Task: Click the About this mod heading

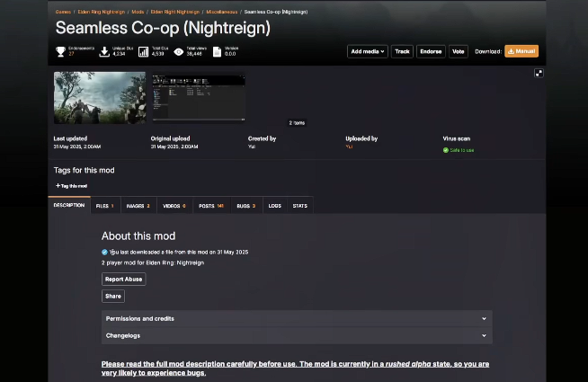Action: click(x=138, y=235)
